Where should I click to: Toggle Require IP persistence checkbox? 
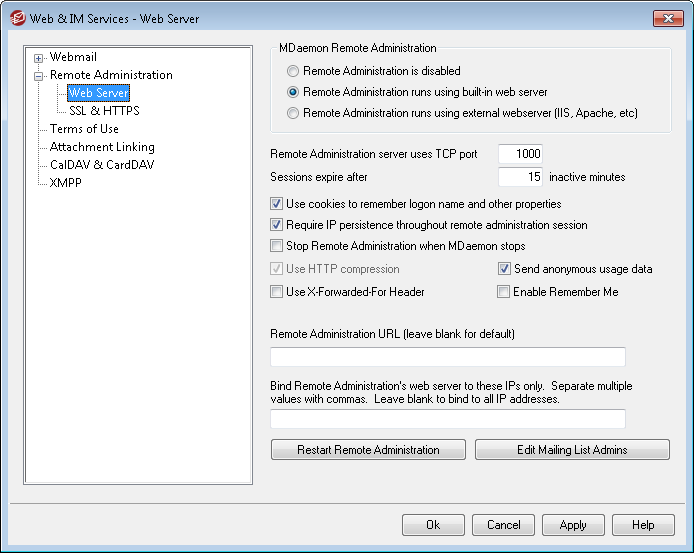277,226
